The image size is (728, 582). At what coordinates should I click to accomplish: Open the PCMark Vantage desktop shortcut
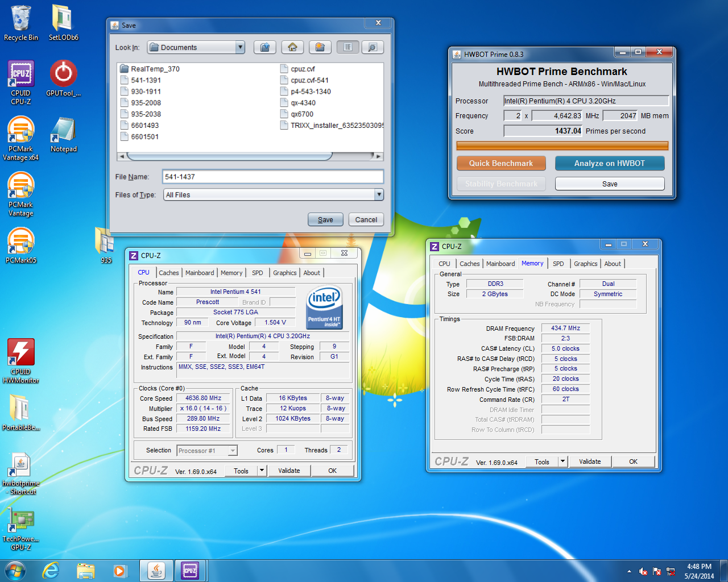tap(21, 194)
